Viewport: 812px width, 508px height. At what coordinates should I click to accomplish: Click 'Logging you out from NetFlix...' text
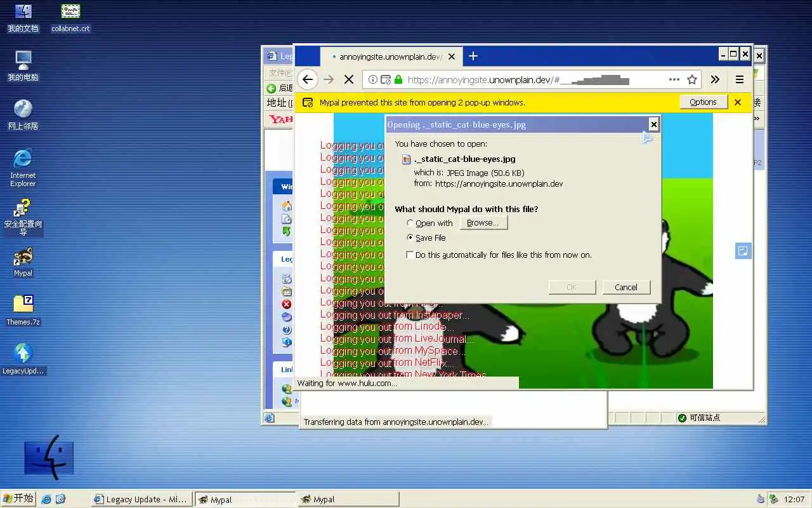tap(386, 363)
